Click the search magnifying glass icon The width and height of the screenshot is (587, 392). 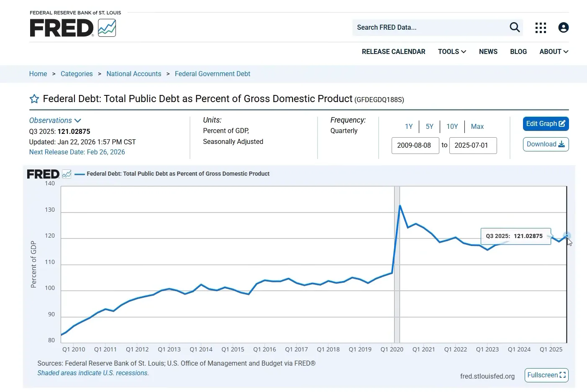click(515, 28)
